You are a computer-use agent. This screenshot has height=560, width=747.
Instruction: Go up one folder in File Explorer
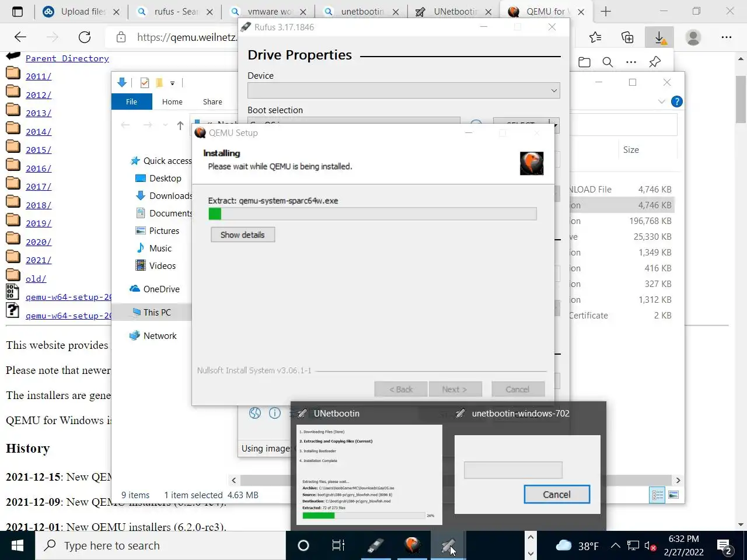coord(180,125)
